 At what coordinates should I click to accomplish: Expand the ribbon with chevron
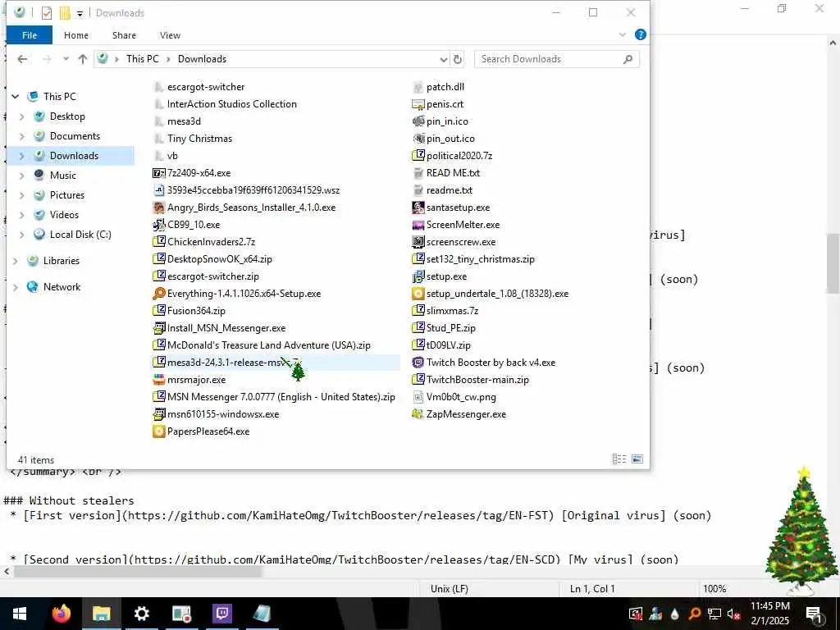[623, 34]
